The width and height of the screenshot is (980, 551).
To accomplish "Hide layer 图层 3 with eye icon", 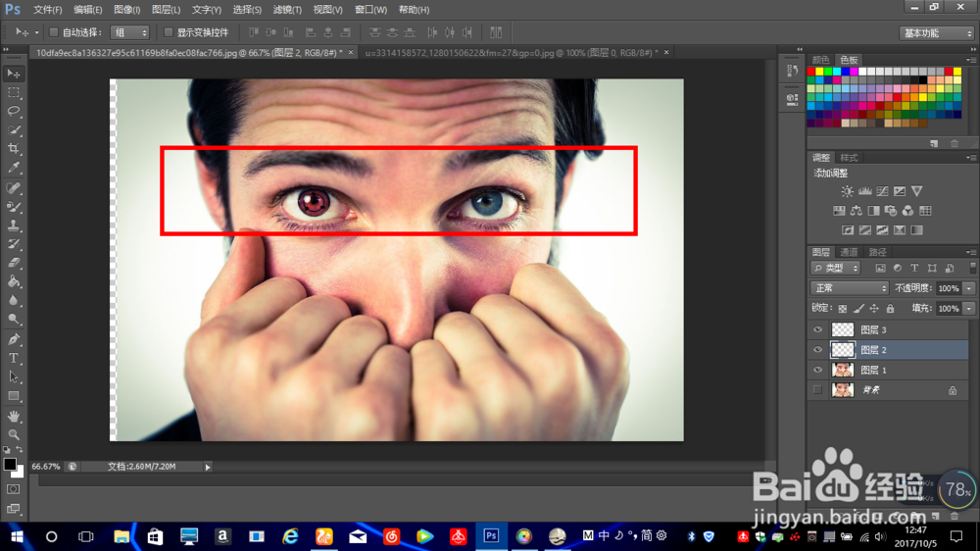I will click(817, 329).
